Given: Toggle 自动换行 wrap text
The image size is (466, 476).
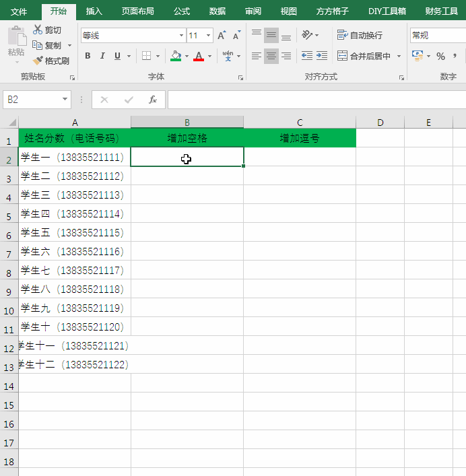Looking at the screenshot, I should (360, 35).
